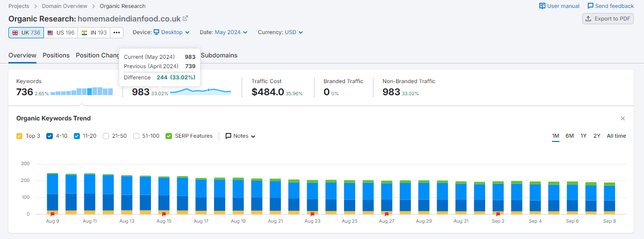The width and height of the screenshot is (644, 239).
Task: Toggle the SERP Features checkbox
Action: 169,136
